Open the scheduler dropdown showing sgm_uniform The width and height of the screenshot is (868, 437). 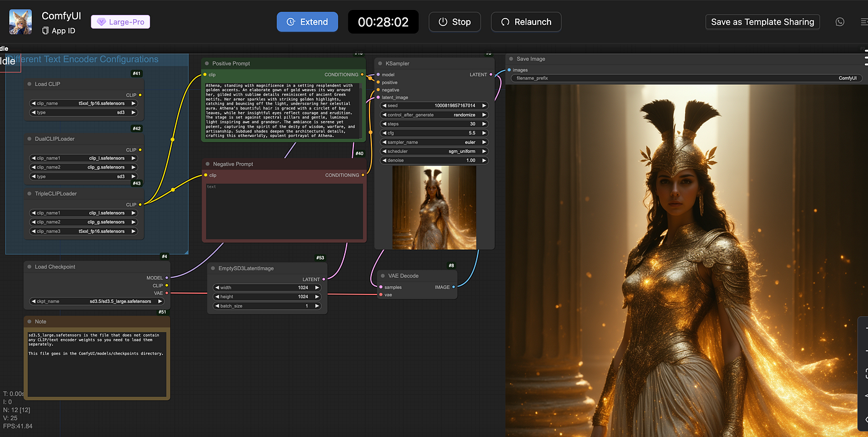[x=434, y=151]
